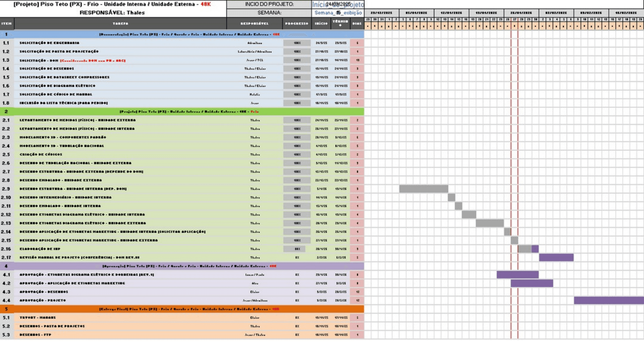
Task: Select progress cell of task 2.16
Action: [297, 249]
